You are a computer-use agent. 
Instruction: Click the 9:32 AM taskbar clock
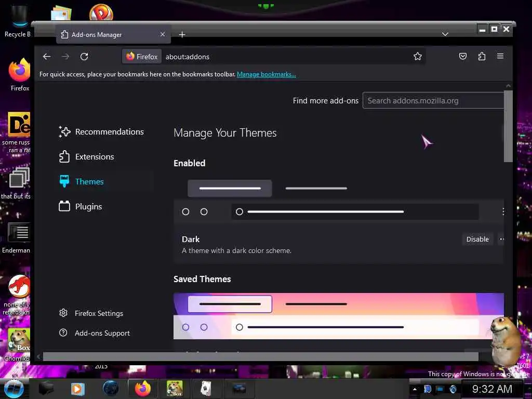click(x=492, y=389)
